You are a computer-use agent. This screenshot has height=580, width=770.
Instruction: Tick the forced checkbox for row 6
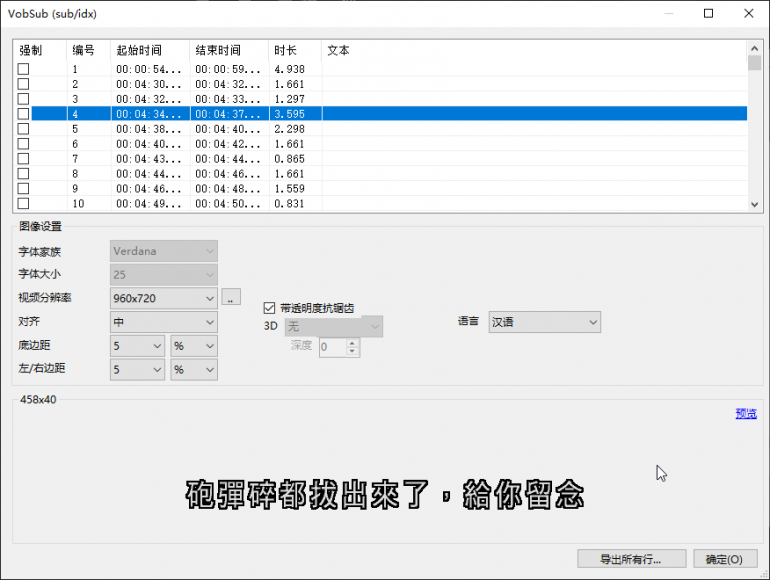(x=23, y=144)
